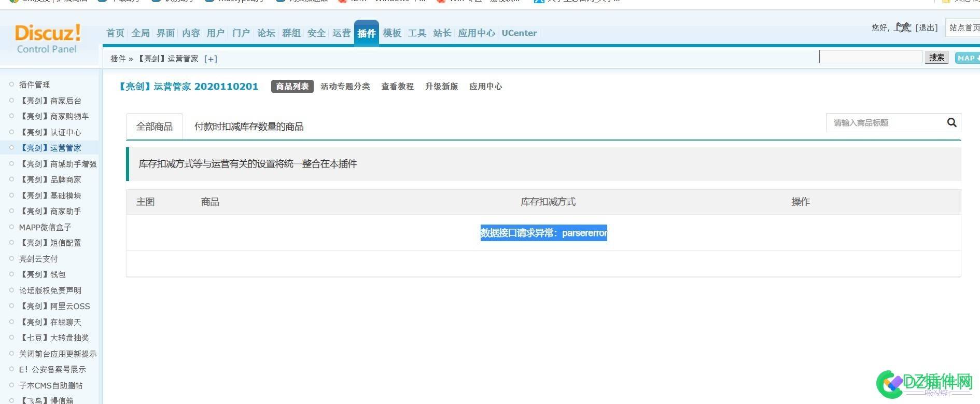The image size is (980, 404).
Task: Open the 运营 top menu
Action: tap(342, 33)
